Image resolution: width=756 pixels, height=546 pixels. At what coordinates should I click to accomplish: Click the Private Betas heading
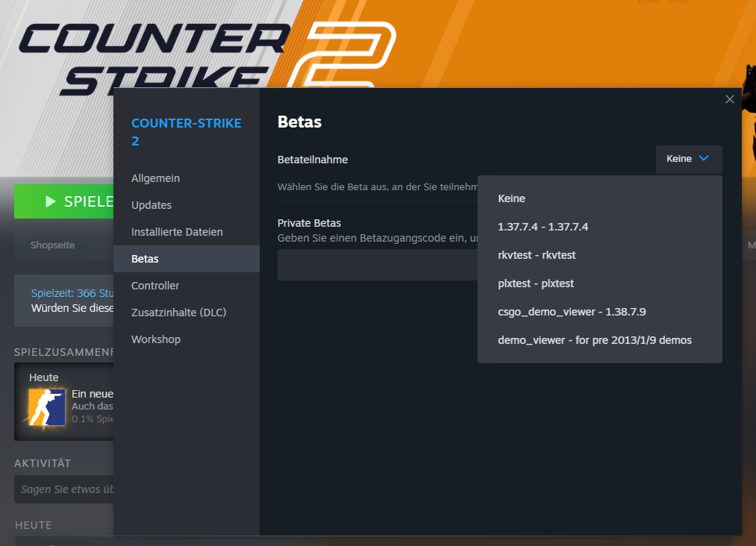tap(309, 223)
